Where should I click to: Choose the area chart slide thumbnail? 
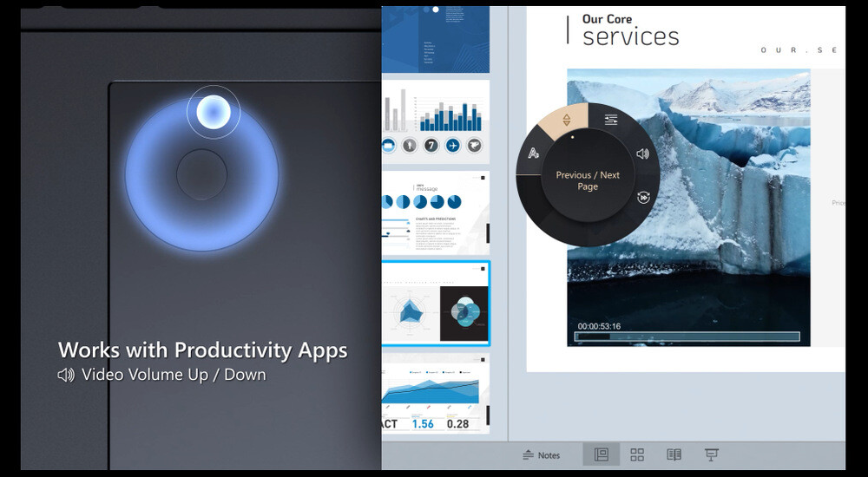(x=435, y=393)
